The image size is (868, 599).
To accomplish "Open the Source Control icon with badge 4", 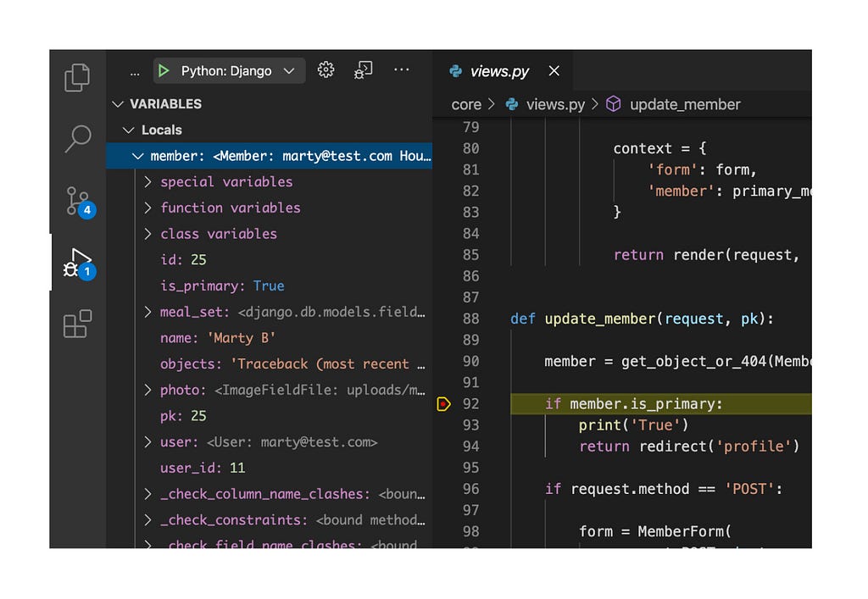I will coord(81,202).
